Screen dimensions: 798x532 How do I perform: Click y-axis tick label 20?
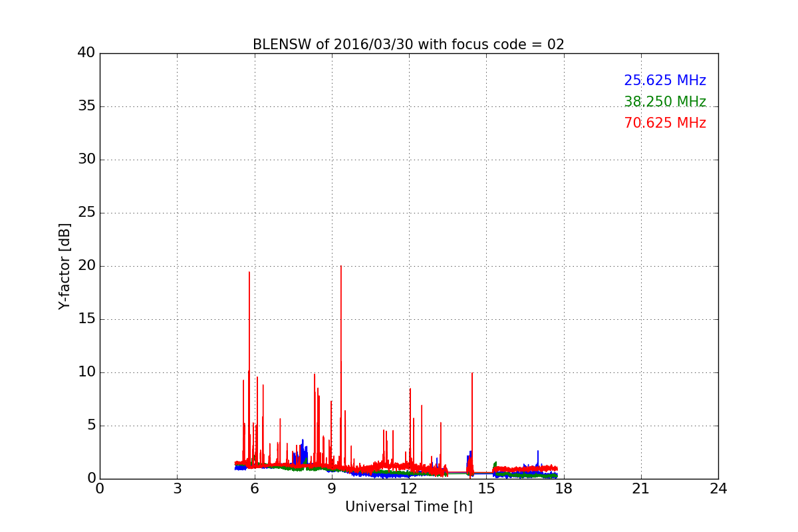click(x=86, y=266)
